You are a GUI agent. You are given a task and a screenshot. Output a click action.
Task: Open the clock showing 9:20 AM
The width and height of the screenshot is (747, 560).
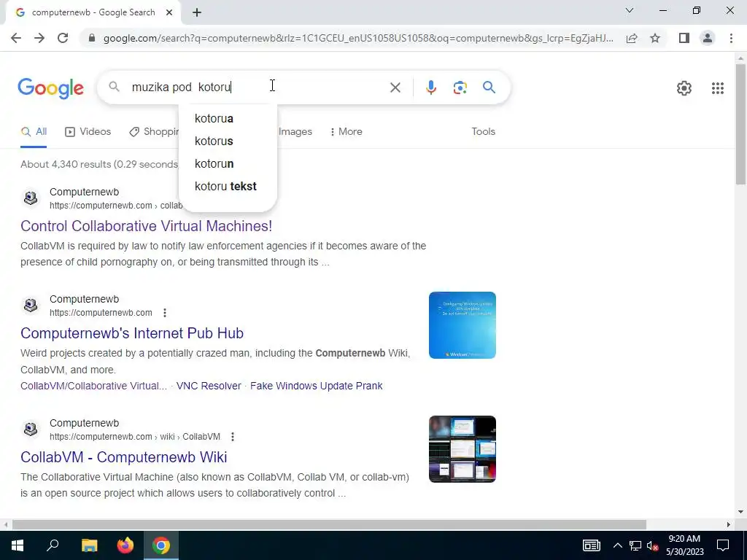pyautogui.click(x=684, y=545)
